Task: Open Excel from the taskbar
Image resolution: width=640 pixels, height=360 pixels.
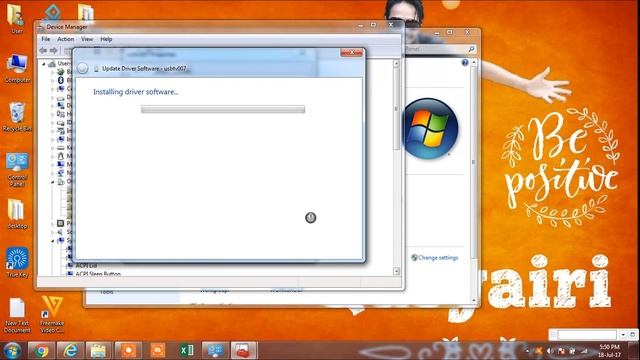Action: (x=187, y=351)
